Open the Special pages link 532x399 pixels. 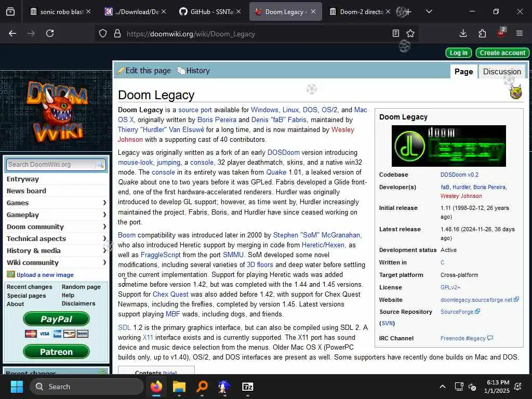pos(26,296)
